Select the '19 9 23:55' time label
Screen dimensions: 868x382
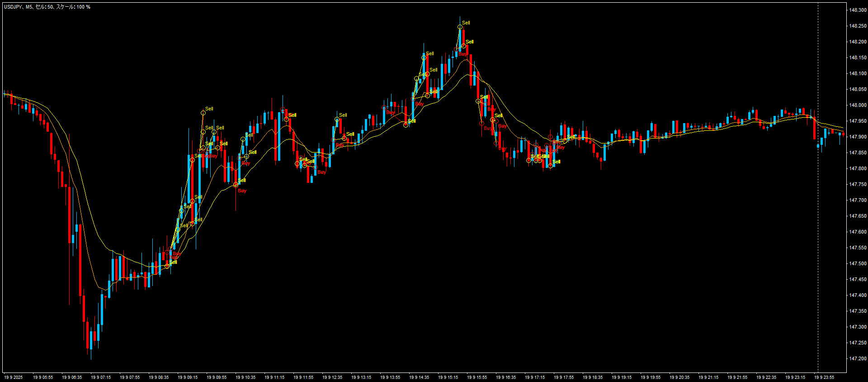[x=824, y=377]
